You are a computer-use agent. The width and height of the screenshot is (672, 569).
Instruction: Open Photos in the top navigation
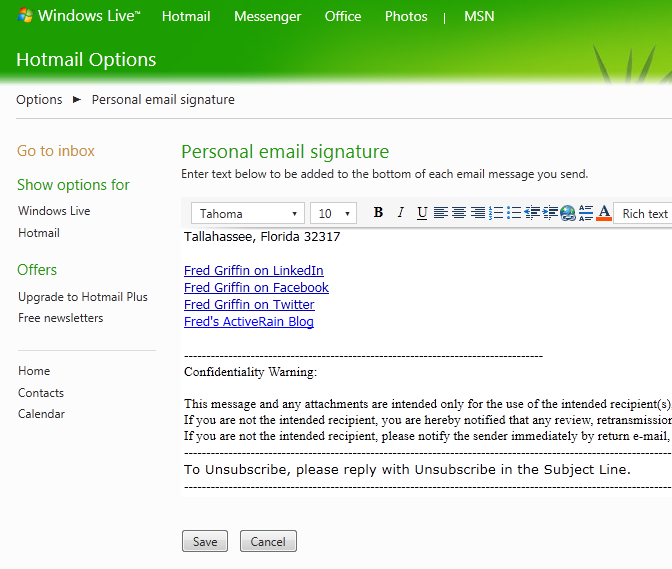[x=406, y=16]
